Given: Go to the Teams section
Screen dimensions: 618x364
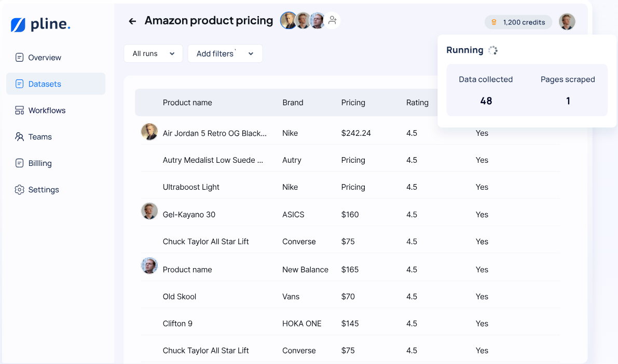Looking at the screenshot, I should point(40,137).
